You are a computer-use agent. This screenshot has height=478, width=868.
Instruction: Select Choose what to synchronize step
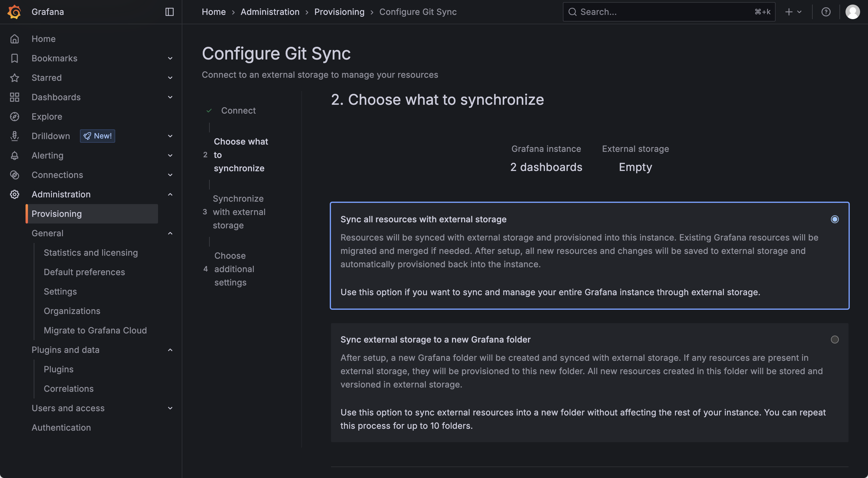pyautogui.click(x=241, y=155)
